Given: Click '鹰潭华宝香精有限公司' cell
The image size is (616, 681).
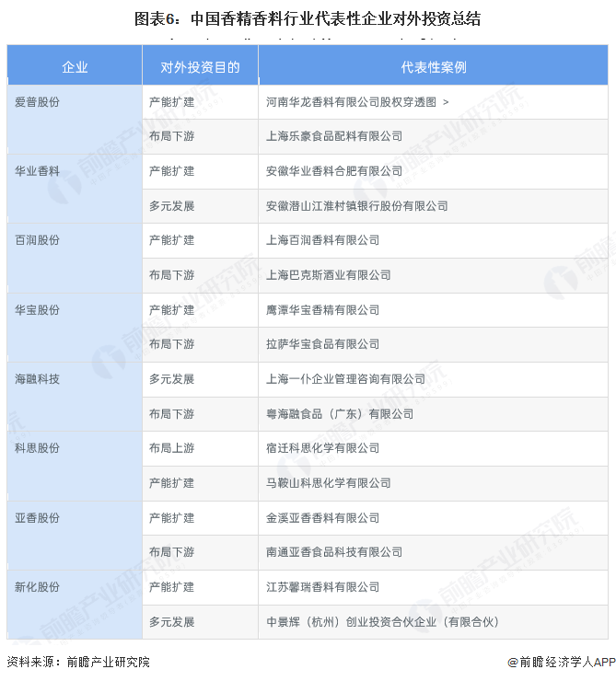Looking at the screenshot, I should 433,310.
